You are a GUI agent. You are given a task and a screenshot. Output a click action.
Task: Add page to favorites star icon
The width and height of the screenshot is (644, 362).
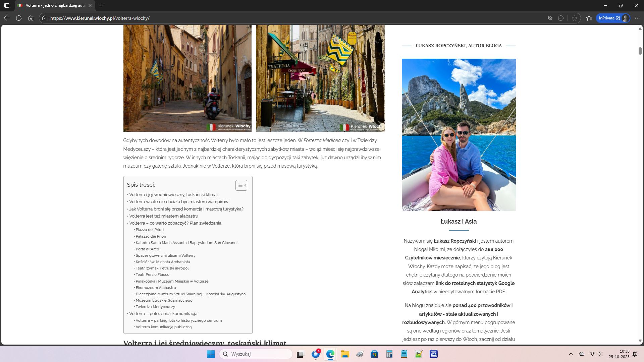pyautogui.click(x=575, y=18)
